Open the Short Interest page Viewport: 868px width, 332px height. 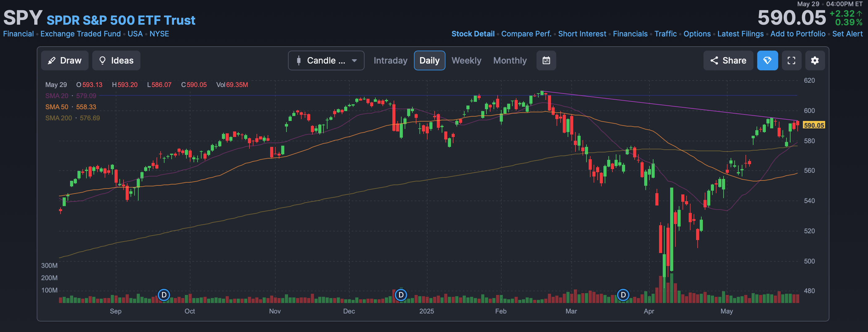coord(582,34)
